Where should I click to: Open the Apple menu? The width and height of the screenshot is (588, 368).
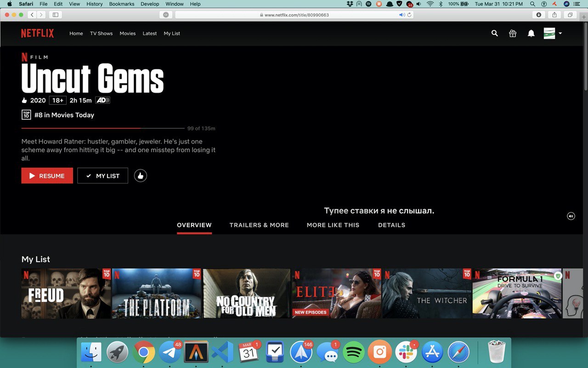pos(9,4)
